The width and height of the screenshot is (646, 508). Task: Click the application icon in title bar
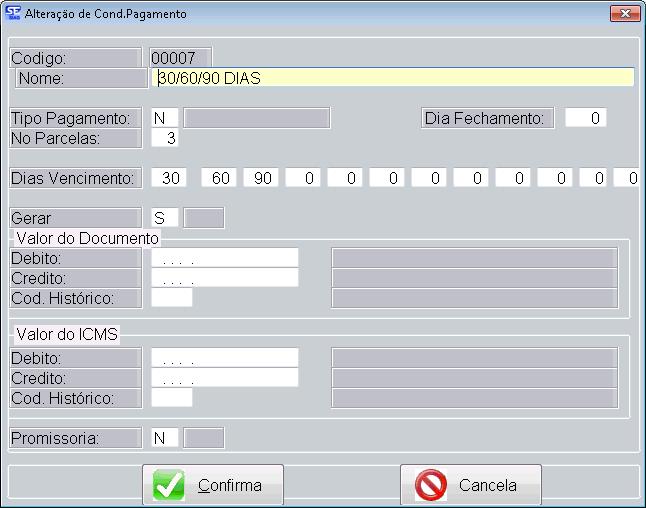[x=13, y=14]
